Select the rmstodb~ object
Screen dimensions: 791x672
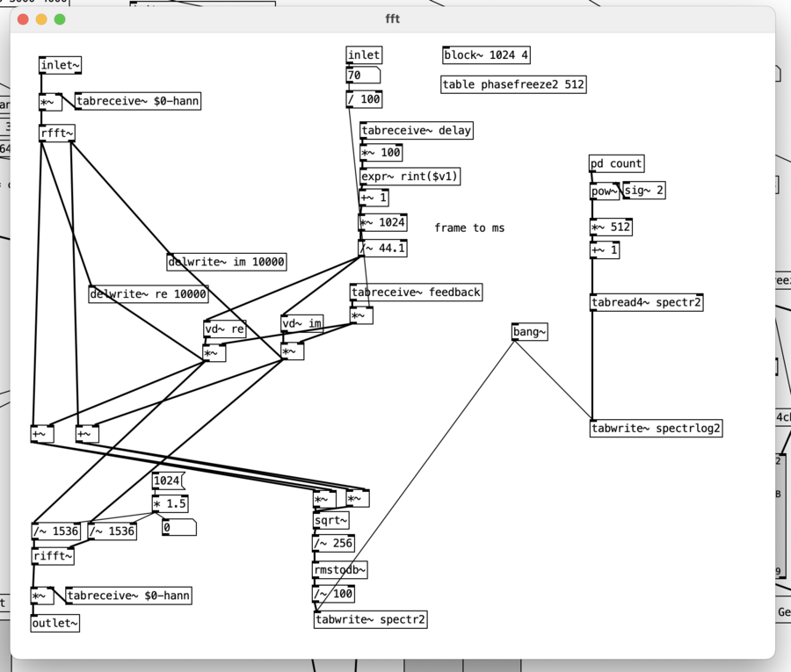(x=340, y=570)
